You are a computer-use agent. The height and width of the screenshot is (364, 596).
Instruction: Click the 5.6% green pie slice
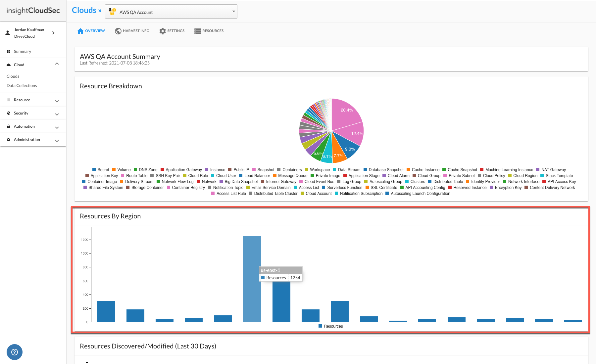click(320, 151)
